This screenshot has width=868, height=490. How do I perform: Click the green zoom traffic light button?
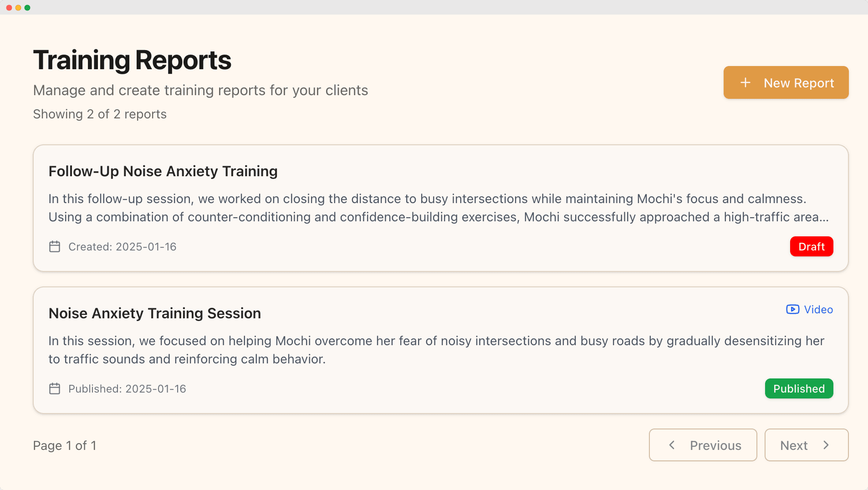28,7
